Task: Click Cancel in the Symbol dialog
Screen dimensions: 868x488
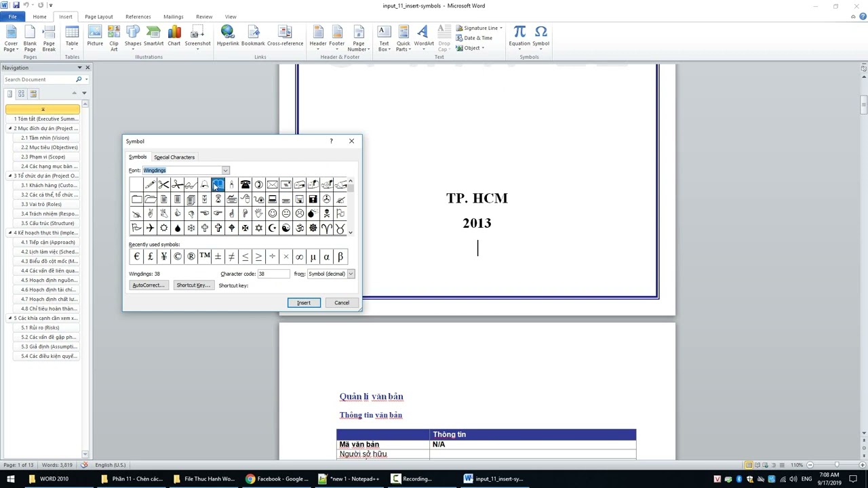Action: point(342,303)
